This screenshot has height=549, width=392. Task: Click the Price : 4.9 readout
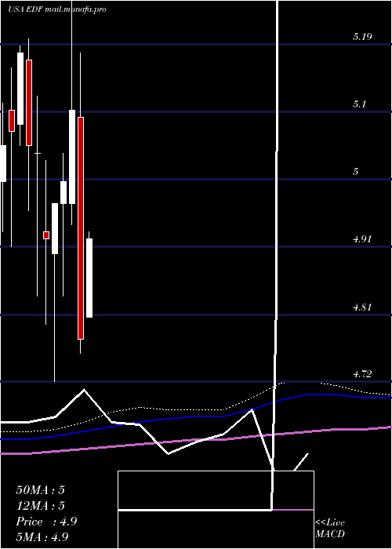click(46, 522)
